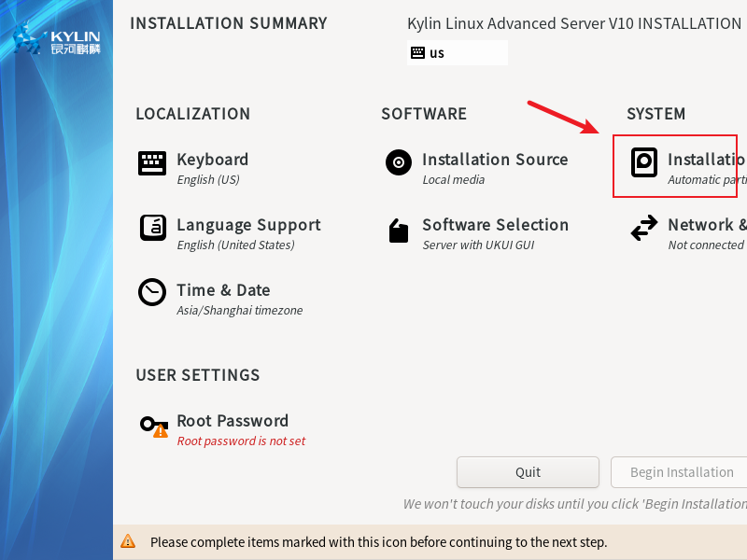
Task: Click the warning icon in the bottom bar
Action: (128, 541)
